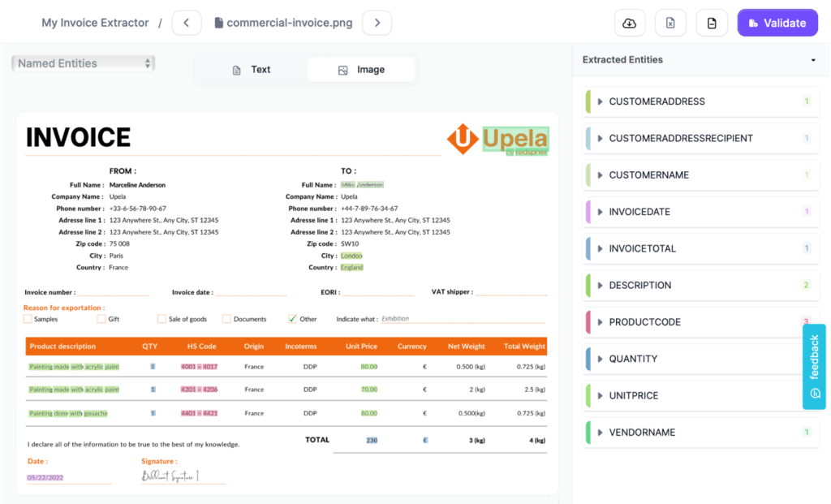Screen dimensions: 831x504
Task: Click the cloud download icon
Action: tap(629, 23)
